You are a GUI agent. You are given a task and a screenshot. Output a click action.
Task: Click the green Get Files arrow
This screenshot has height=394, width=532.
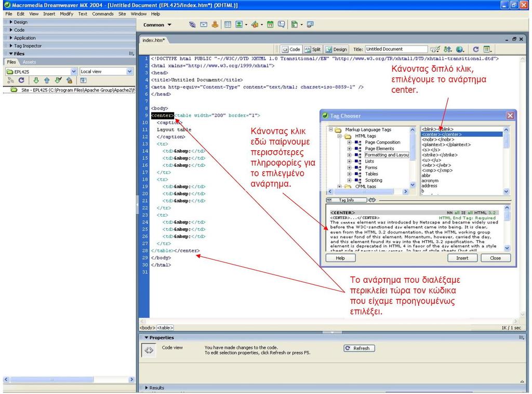click(x=36, y=81)
